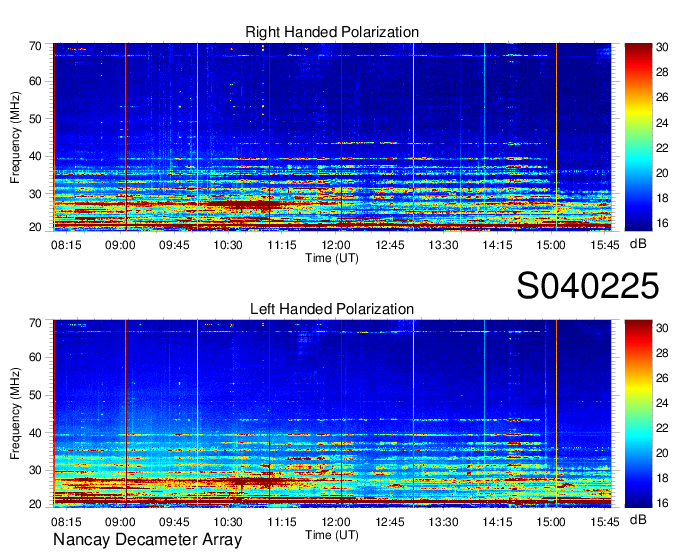Click the 10:30 tick on the top time axis
Viewport: 680px width, 552px height.
coord(228,245)
